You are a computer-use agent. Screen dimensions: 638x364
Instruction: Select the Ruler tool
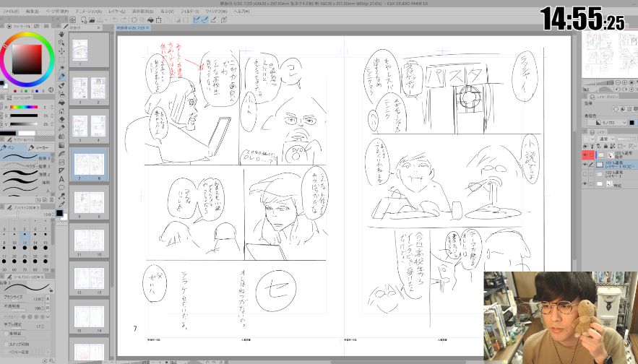tap(61, 170)
